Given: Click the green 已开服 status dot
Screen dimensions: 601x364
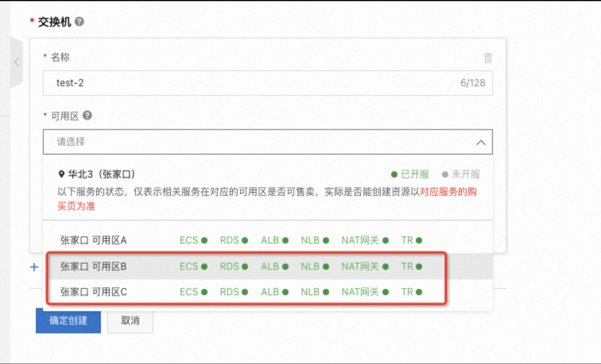Looking at the screenshot, I should [x=394, y=174].
